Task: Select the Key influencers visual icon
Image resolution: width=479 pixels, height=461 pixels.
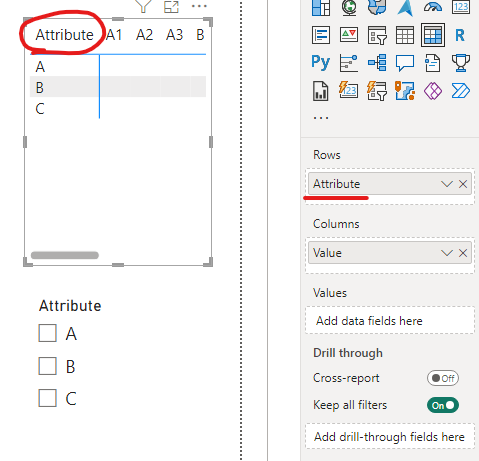Action: coord(349,63)
